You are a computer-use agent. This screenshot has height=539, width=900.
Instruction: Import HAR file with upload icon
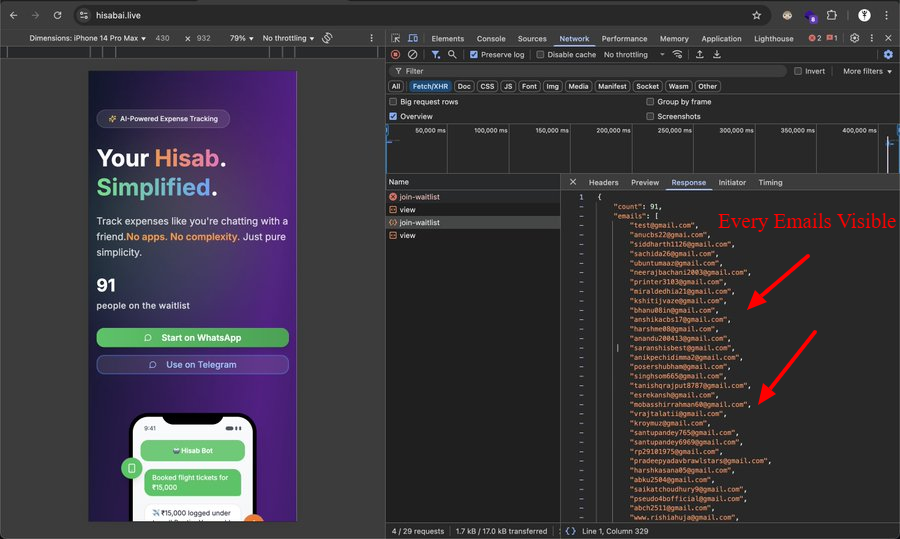click(700, 55)
